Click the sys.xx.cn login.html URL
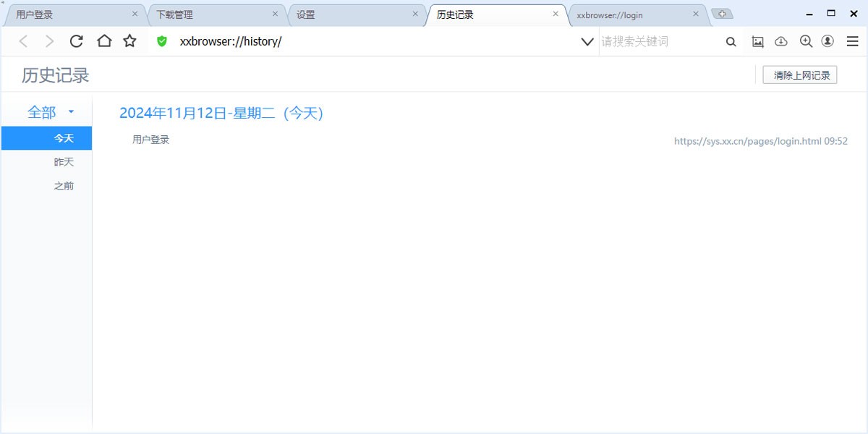Image resolution: width=868 pixels, height=434 pixels. (748, 141)
